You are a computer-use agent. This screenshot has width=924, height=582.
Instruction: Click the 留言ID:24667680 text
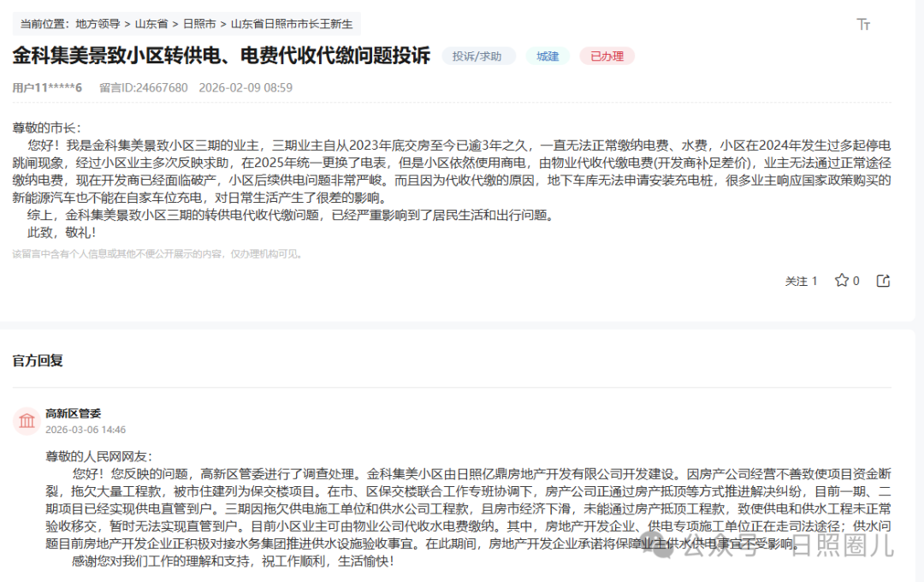point(143,88)
